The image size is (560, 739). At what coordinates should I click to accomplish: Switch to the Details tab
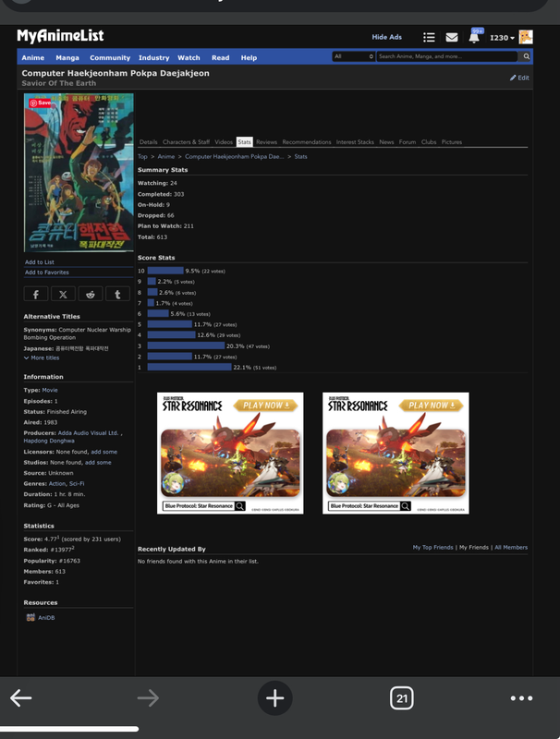(149, 142)
